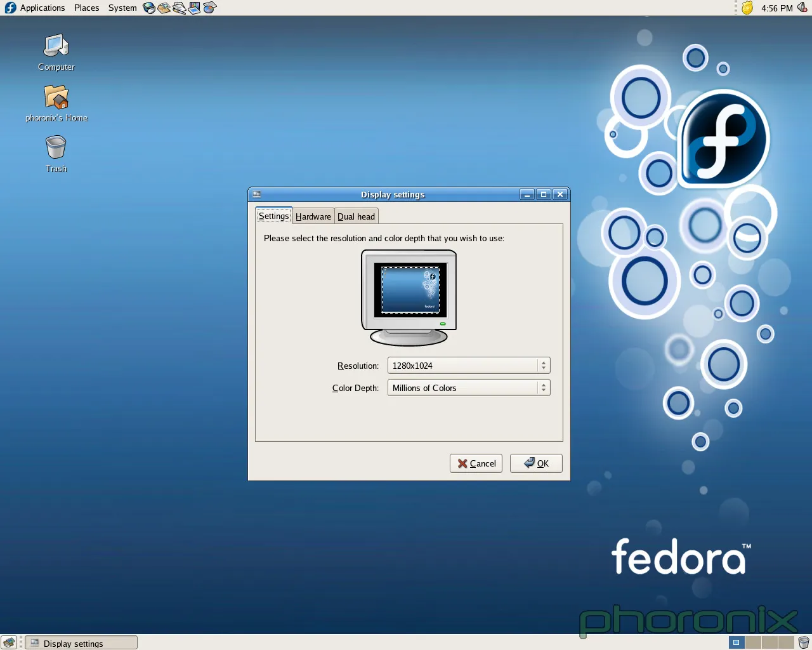Screen dimensions: 812x650
Task: Switch to the fourth workspace
Action: click(x=786, y=642)
